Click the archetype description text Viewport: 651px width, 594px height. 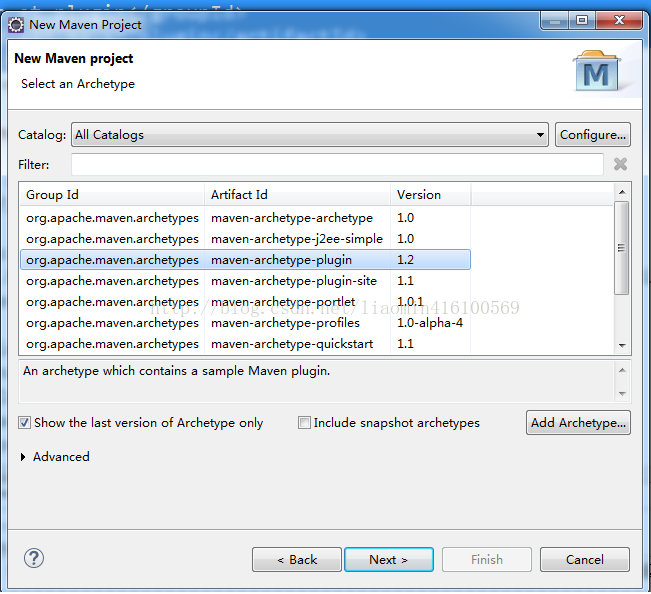click(176, 371)
